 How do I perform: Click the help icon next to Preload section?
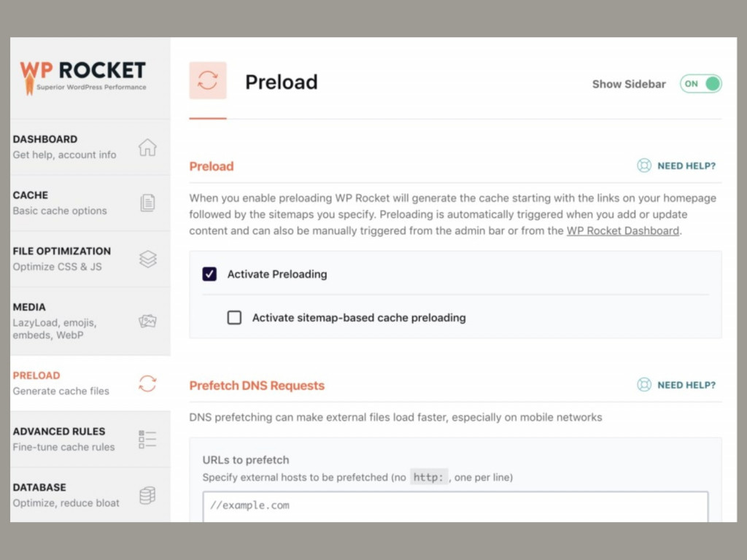(644, 166)
